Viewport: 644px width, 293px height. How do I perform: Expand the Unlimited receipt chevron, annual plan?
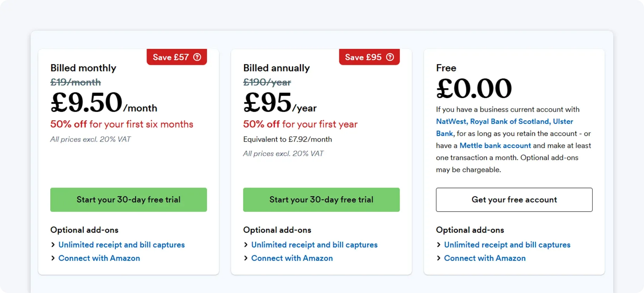[x=245, y=245]
